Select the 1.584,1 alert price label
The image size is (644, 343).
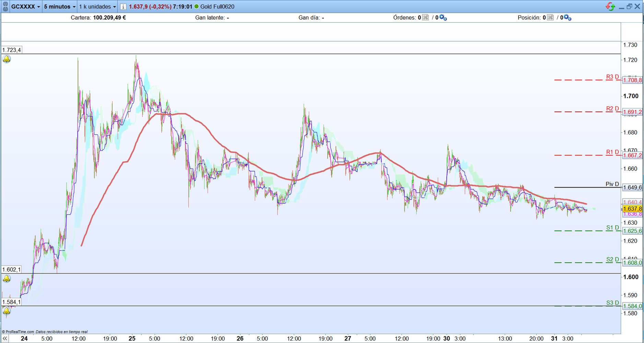click(12, 302)
